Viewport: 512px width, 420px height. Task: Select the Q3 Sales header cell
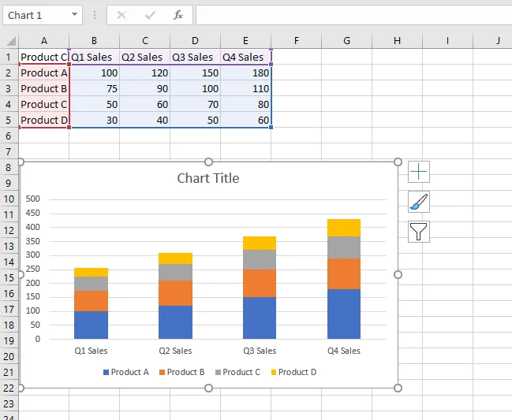(x=195, y=57)
